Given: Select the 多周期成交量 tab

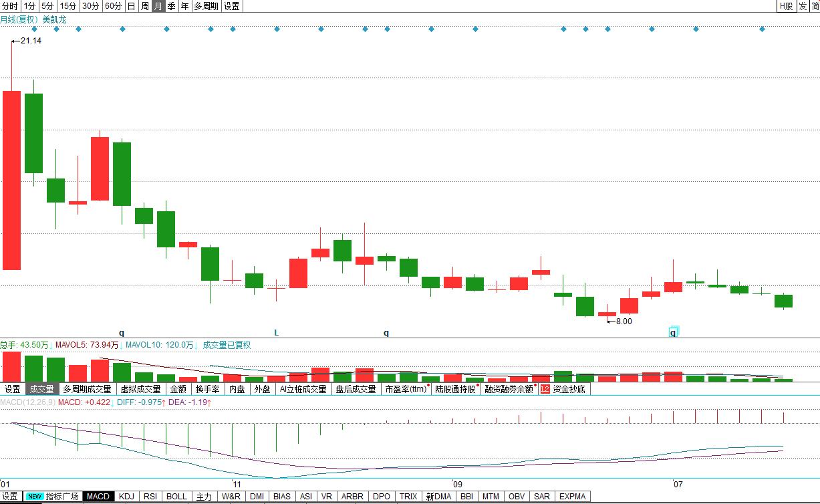Looking at the screenshot, I should pyautogui.click(x=87, y=389).
